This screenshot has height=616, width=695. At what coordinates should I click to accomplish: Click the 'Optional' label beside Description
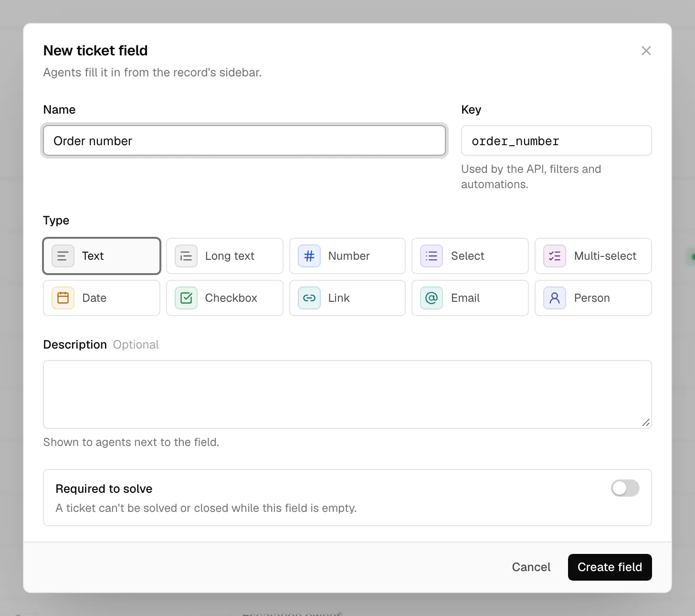136,345
